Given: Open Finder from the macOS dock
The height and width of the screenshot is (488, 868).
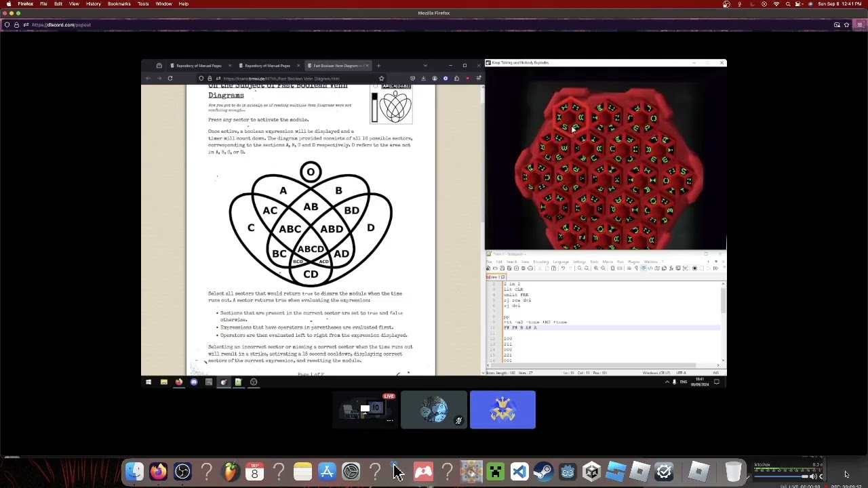Looking at the screenshot, I should pyautogui.click(x=134, y=471).
